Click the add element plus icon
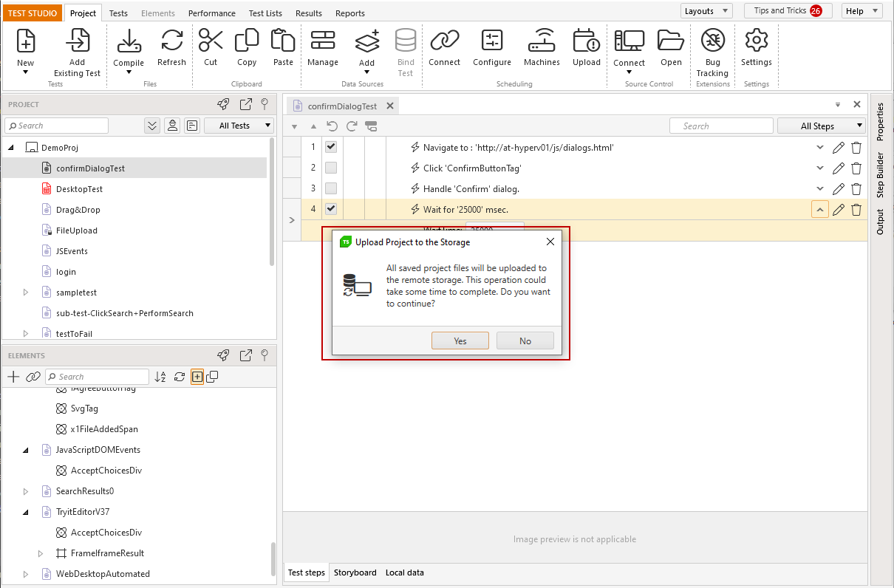Viewport: 894px width, 588px height. point(13,377)
